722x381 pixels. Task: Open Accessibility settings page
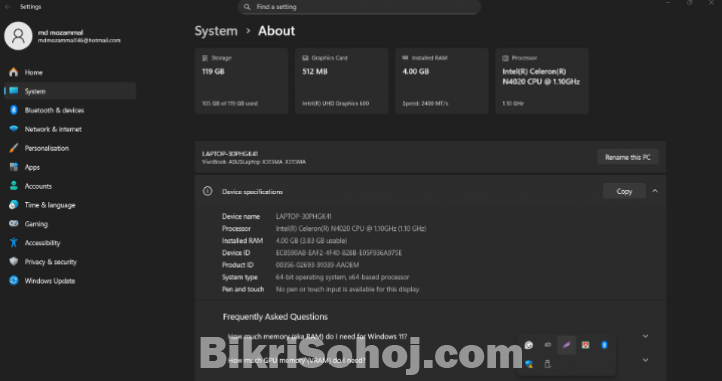click(70, 242)
